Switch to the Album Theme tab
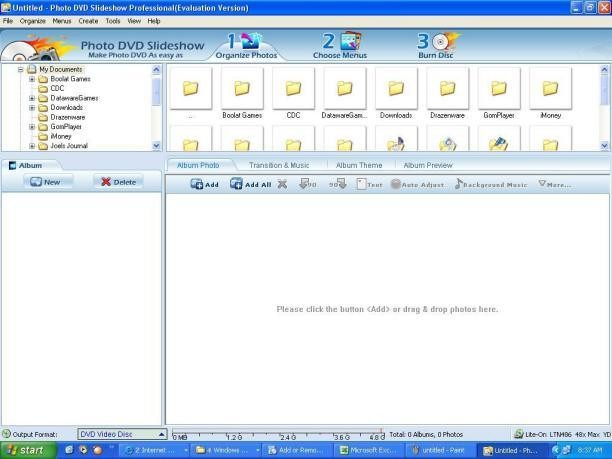This screenshot has width=612, height=459. tap(359, 165)
